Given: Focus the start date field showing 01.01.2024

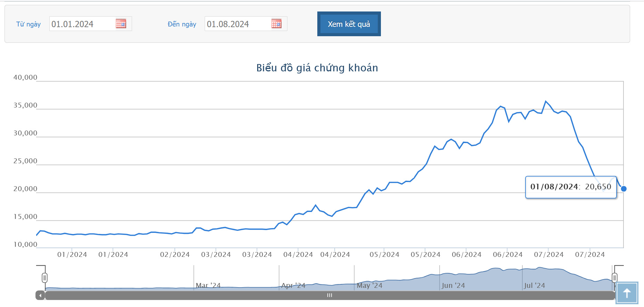Looking at the screenshot, I should [82, 24].
